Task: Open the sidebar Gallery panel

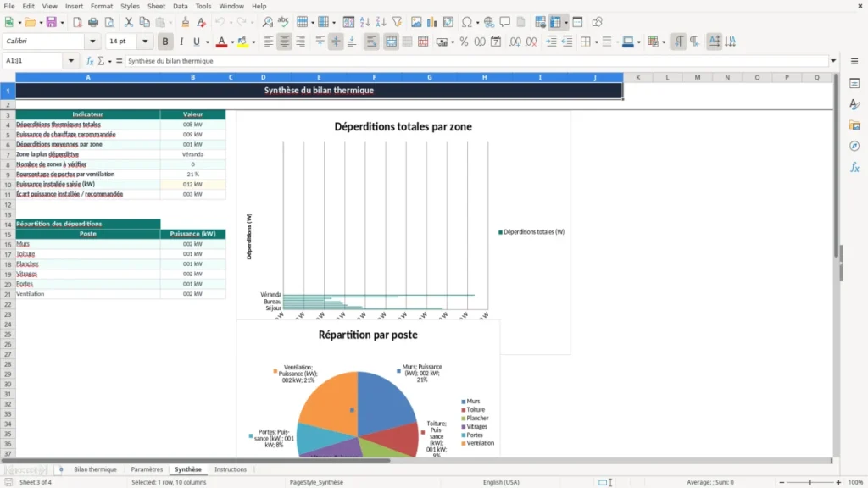Action: 854,125
